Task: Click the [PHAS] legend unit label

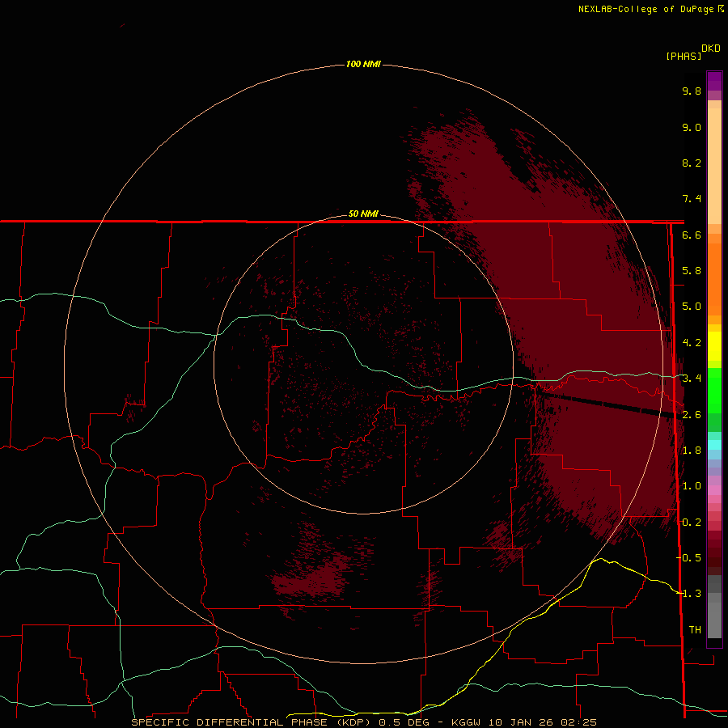Action: [684, 57]
